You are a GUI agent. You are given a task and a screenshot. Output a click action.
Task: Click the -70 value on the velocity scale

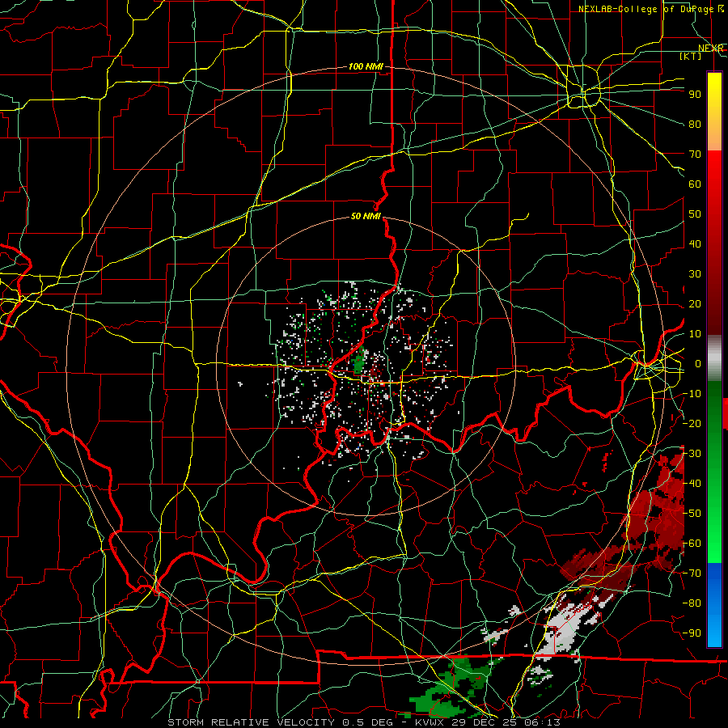692,574
